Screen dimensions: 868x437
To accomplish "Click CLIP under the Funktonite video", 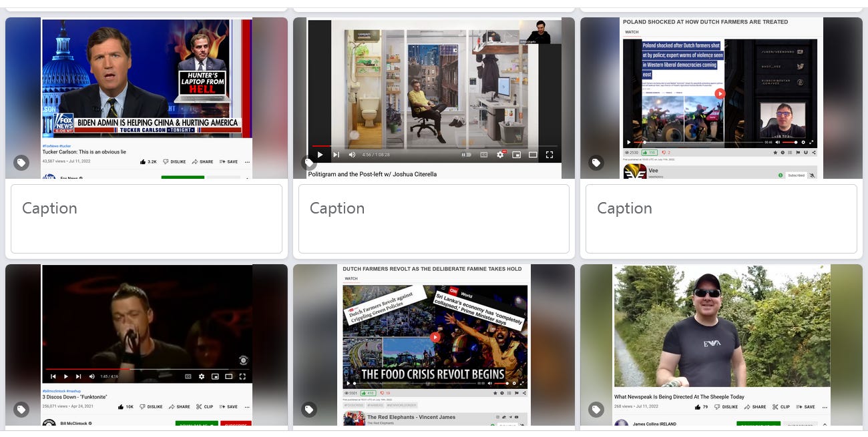I will tap(204, 407).
